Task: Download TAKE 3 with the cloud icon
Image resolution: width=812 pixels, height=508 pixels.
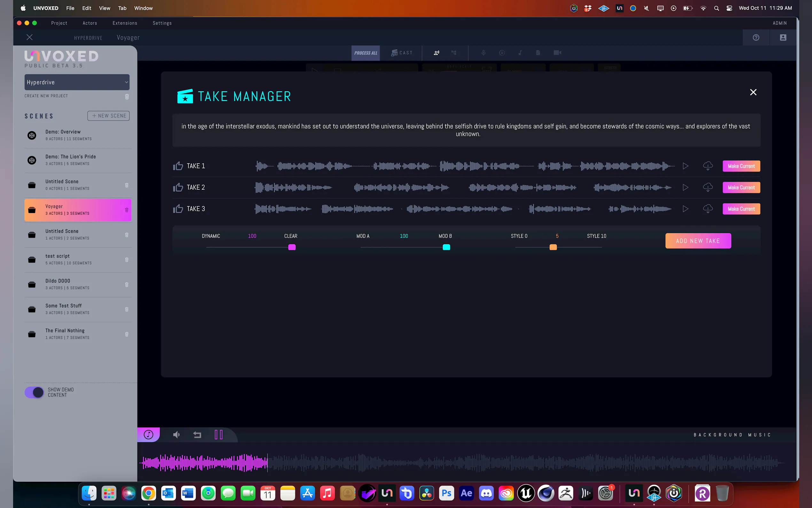Action: (707, 209)
